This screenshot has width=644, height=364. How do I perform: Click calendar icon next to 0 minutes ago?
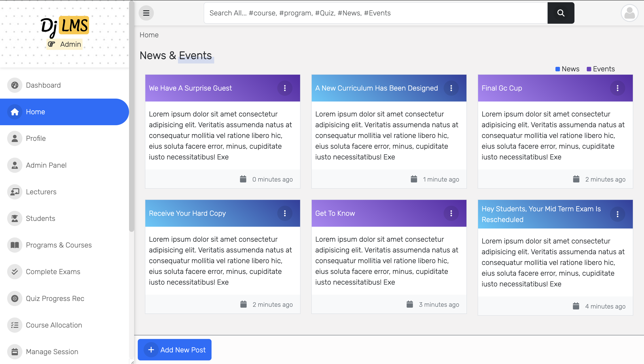[243, 179]
